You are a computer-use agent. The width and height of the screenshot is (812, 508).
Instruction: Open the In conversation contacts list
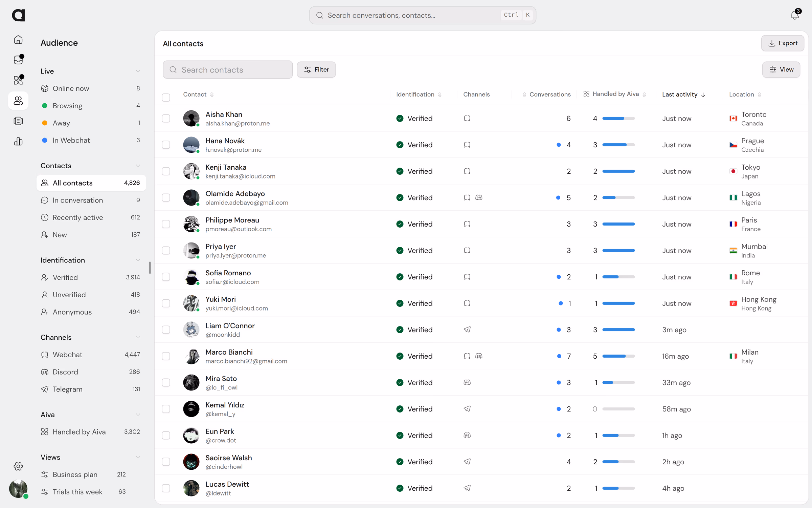click(91, 200)
